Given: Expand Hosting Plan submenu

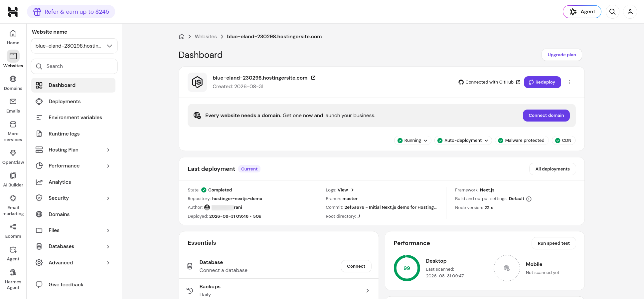Looking at the screenshot, I should click(x=108, y=150).
